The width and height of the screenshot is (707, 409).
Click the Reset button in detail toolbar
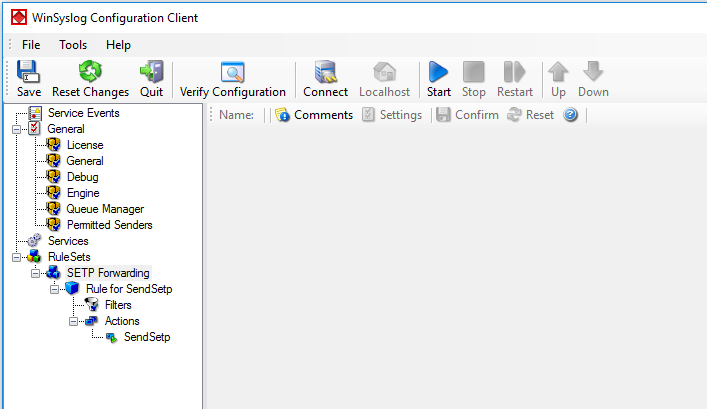tap(530, 115)
